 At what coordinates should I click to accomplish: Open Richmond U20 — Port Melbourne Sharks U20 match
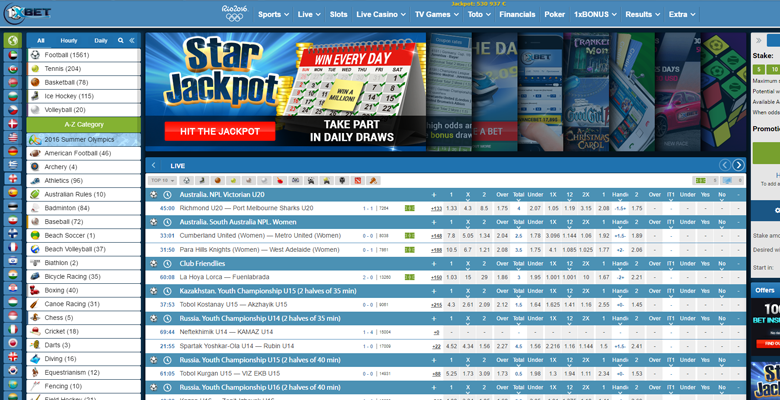click(246, 208)
